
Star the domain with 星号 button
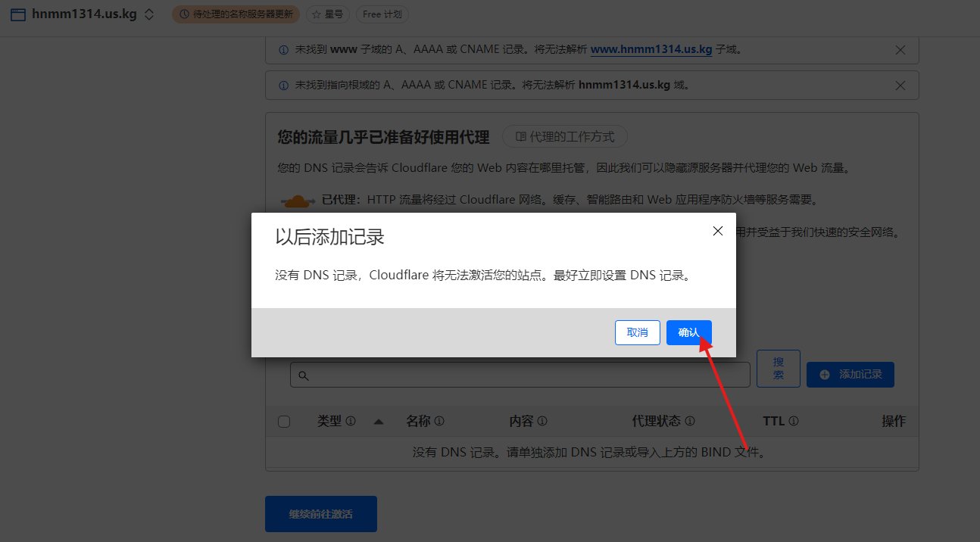tap(327, 14)
